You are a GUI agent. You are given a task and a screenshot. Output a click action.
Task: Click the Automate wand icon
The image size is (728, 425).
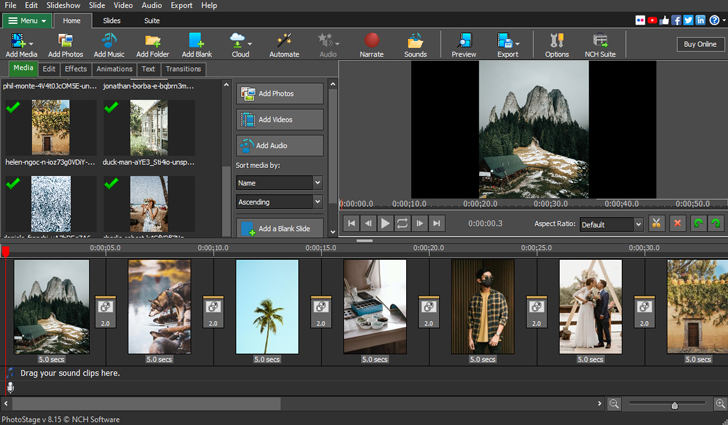(x=284, y=41)
